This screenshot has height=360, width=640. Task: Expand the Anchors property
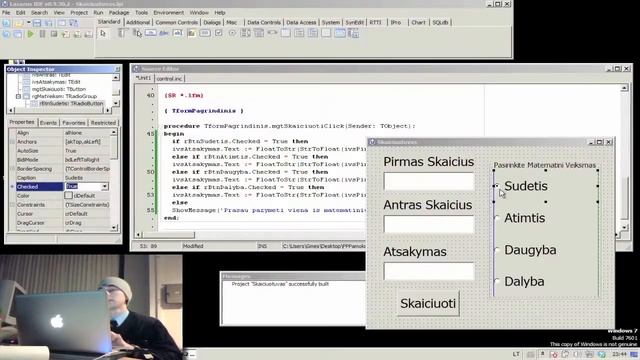coord(12,142)
